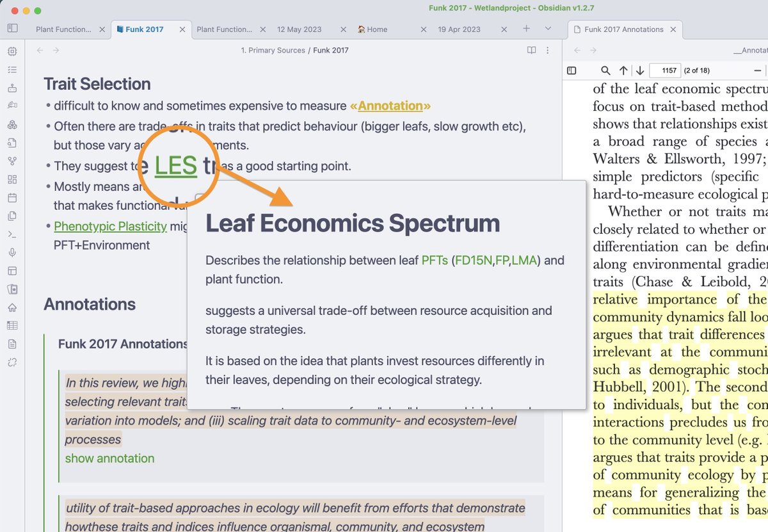The height and width of the screenshot is (532, 768).
Task: Click the text document icon in ribbon
Action: 12,344
